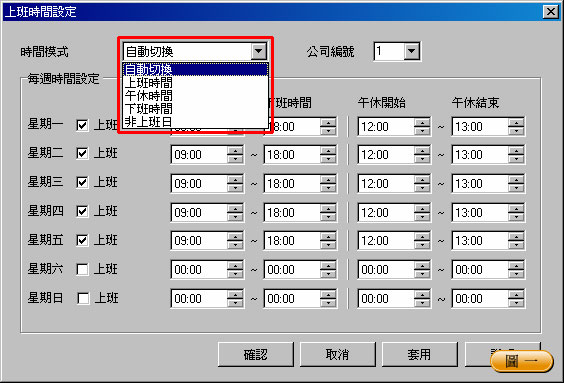The image size is (564, 383).
Task: Decrease 星期二 start time with down arrow
Action: tap(235, 159)
